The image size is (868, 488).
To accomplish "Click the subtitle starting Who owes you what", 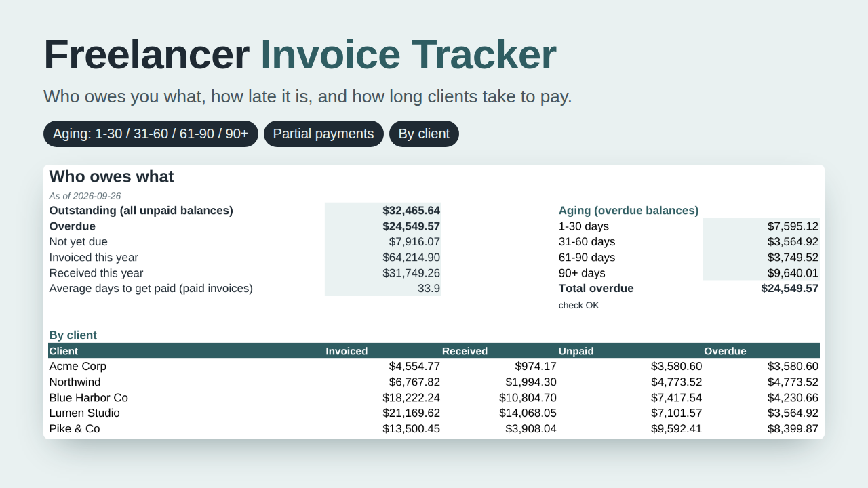I will pyautogui.click(x=308, y=96).
